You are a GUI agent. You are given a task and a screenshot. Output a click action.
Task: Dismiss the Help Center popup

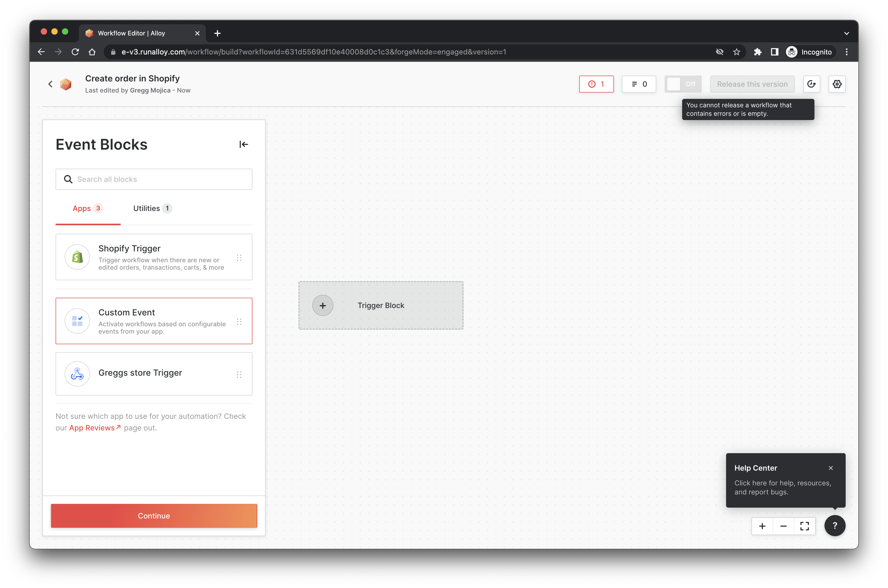point(831,468)
